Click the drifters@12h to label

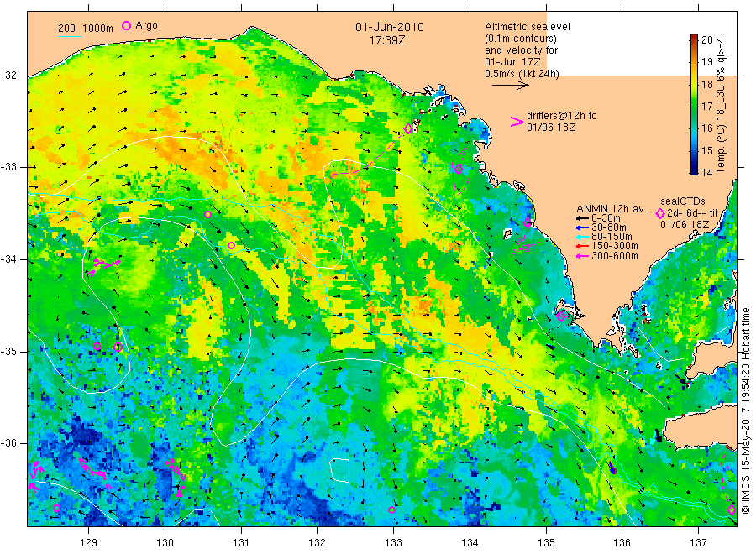(x=562, y=116)
